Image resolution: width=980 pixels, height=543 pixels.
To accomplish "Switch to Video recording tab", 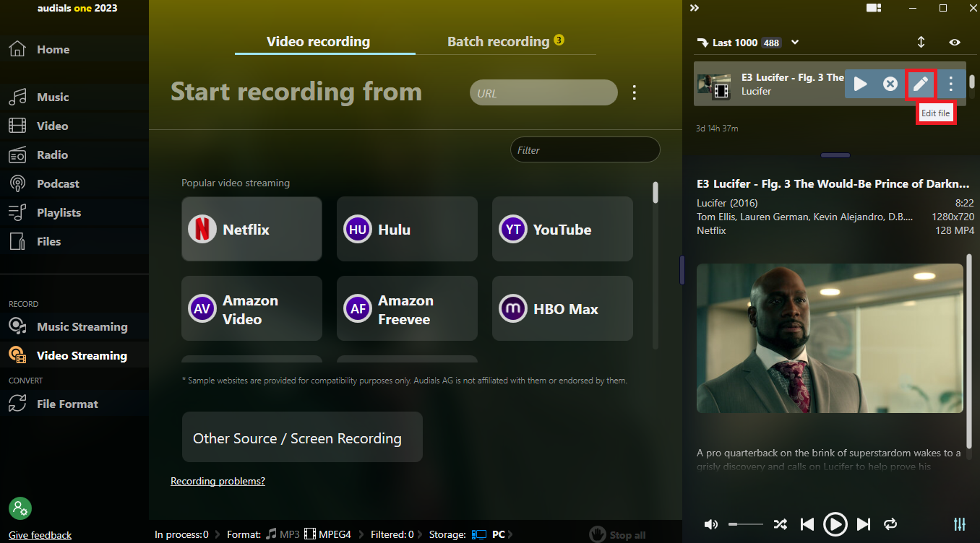I will click(x=318, y=41).
